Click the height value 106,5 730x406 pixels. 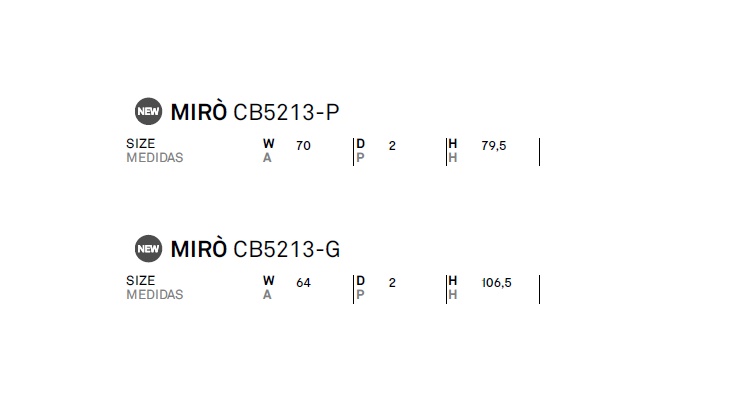tap(496, 283)
